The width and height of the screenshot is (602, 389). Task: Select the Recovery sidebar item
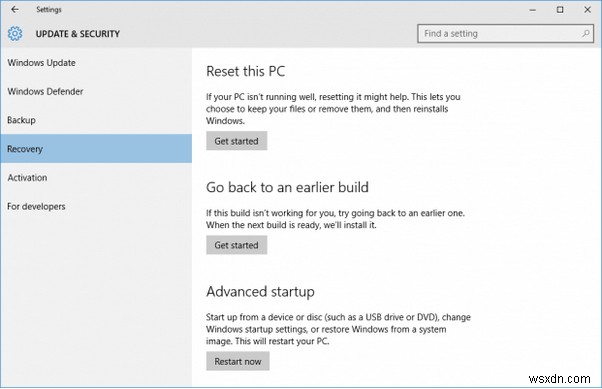[x=96, y=149]
